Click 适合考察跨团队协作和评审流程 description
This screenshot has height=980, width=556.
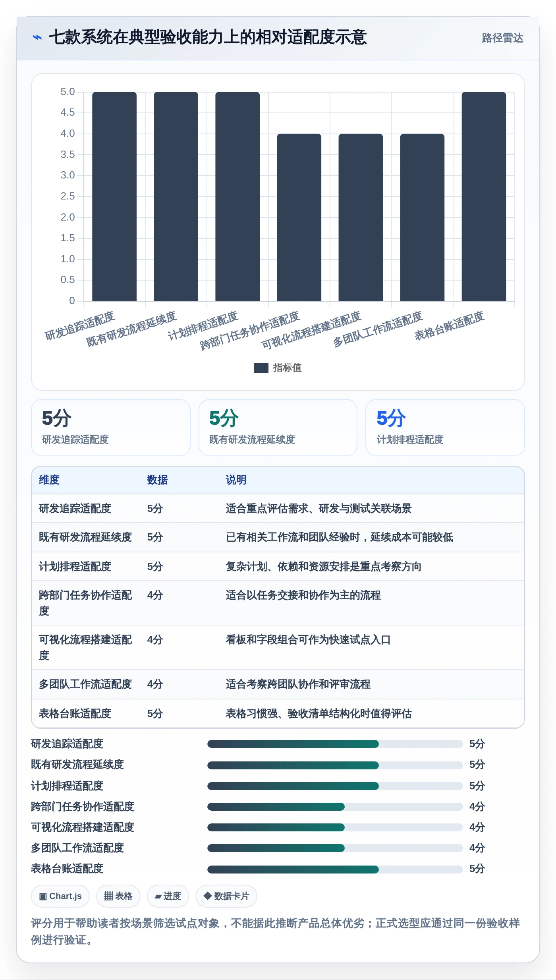[x=298, y=684]
